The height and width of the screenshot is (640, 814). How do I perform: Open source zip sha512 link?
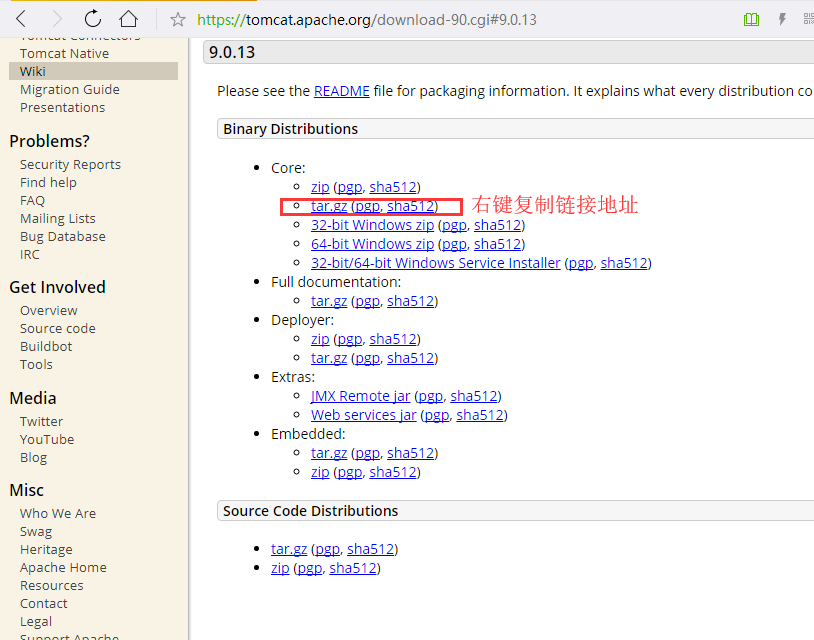pos(352,568)
